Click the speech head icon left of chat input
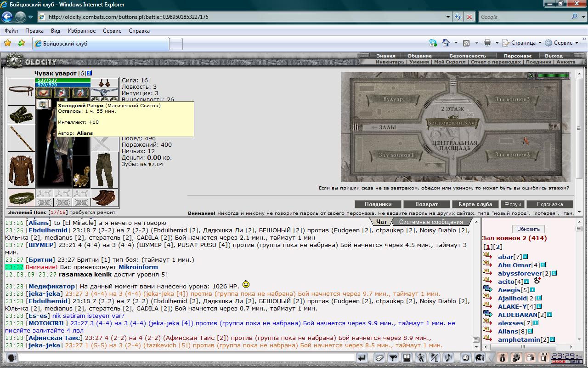Viewport: 588px width, 368px height. [12, 357]
